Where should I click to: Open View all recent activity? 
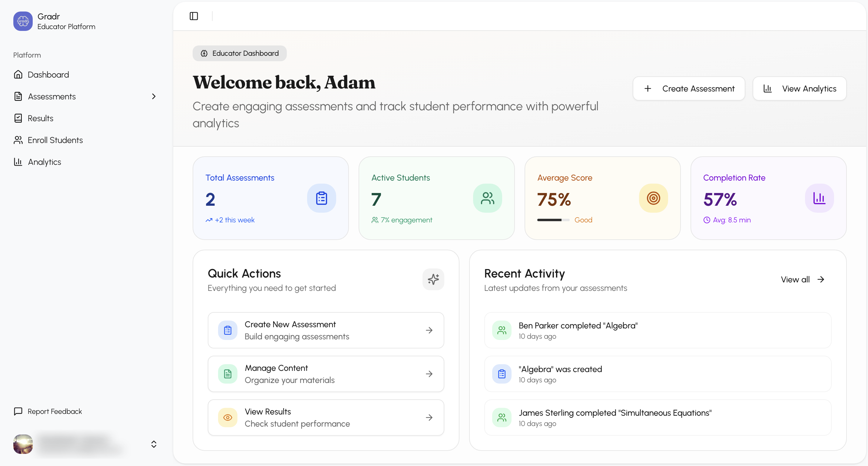[x=802, y=279]
